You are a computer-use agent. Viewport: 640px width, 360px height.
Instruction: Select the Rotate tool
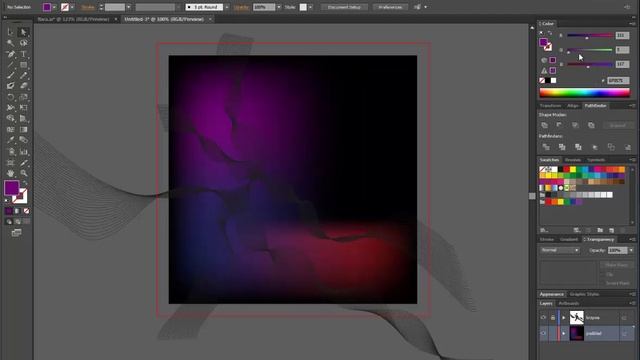(x=11, y=97)
